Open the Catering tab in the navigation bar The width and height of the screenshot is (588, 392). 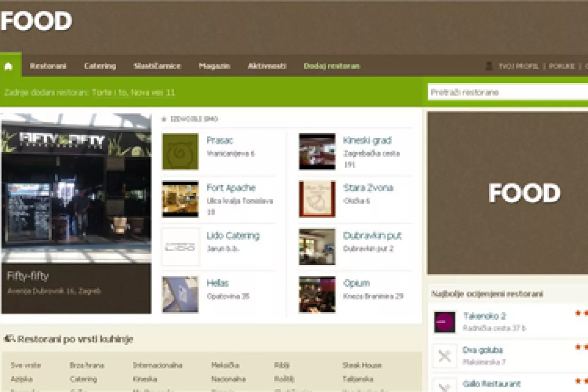(x=100, y=66)
